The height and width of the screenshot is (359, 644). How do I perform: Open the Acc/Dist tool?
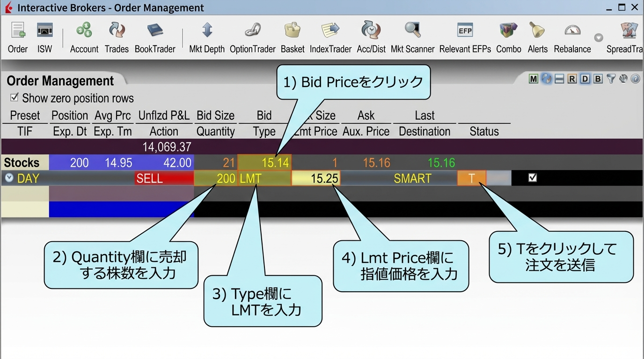pos(371,38)
